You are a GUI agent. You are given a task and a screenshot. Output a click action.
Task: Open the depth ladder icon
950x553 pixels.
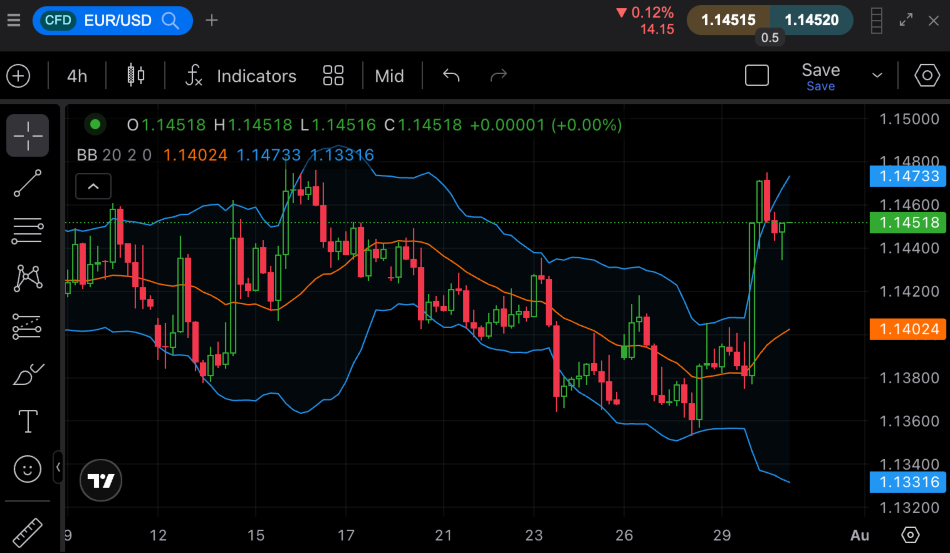click(876, 21)
